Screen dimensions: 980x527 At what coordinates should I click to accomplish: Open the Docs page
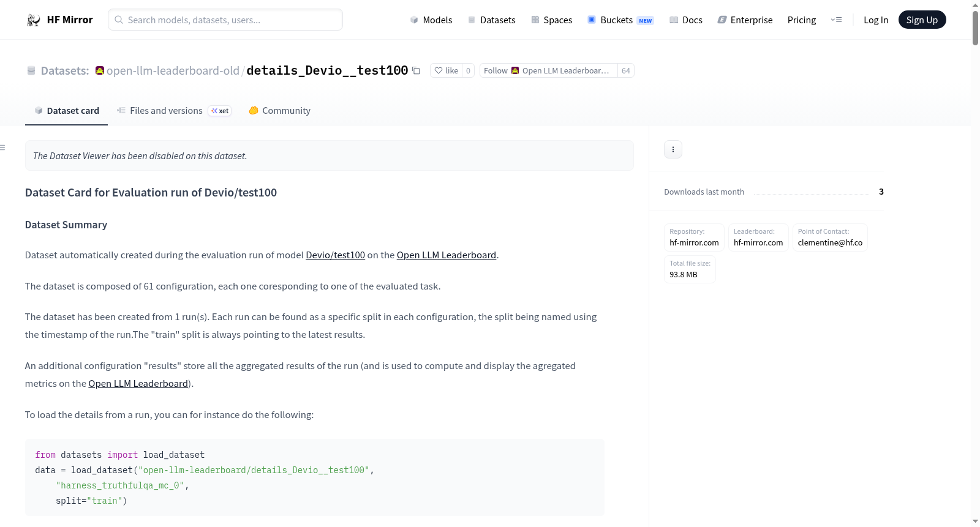[x=686, y=20]
